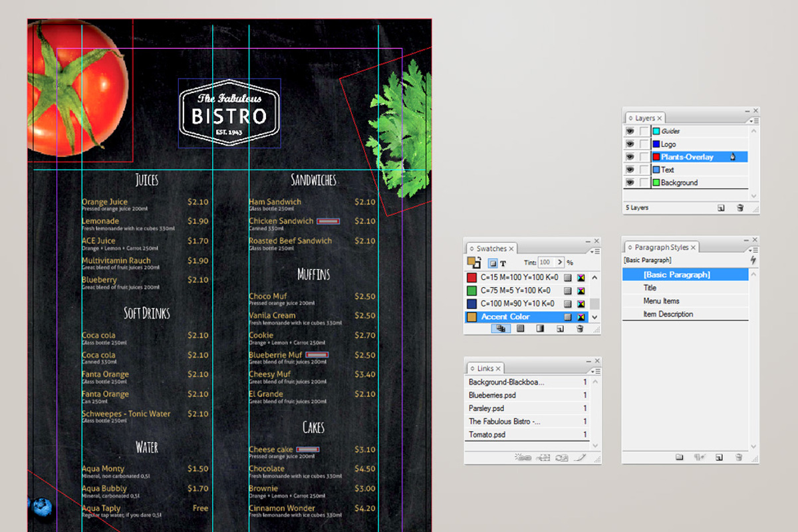This screenshot has width=798, height=532.
Task: Open the Tint slider arrow in Swatches
Action: point(560,263)
